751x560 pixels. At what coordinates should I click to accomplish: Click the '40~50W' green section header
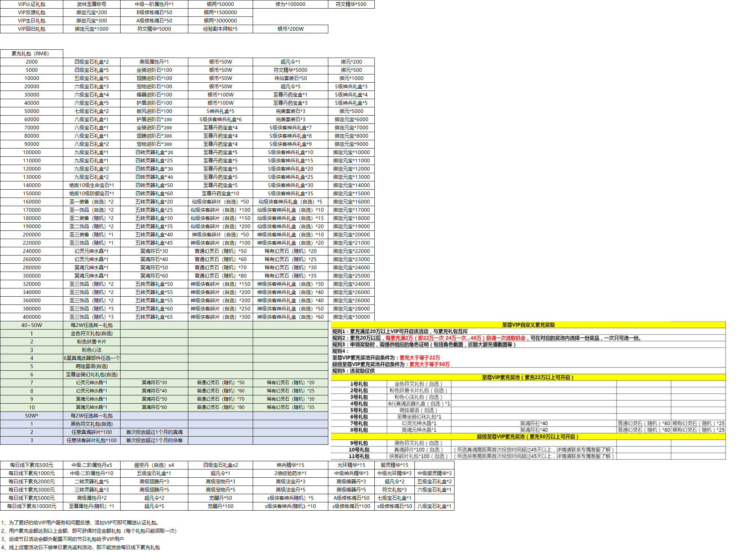pos(31,325)
